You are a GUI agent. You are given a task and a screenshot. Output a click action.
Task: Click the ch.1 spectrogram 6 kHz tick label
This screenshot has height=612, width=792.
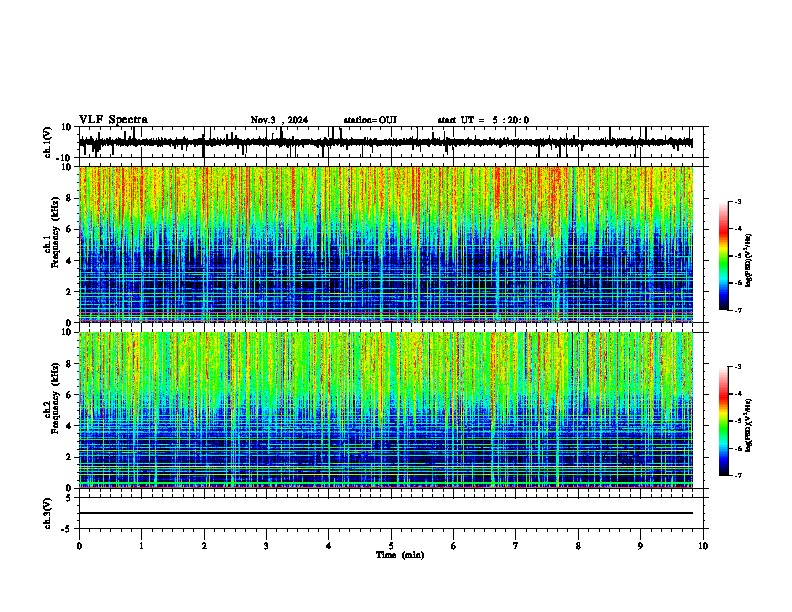70,229
